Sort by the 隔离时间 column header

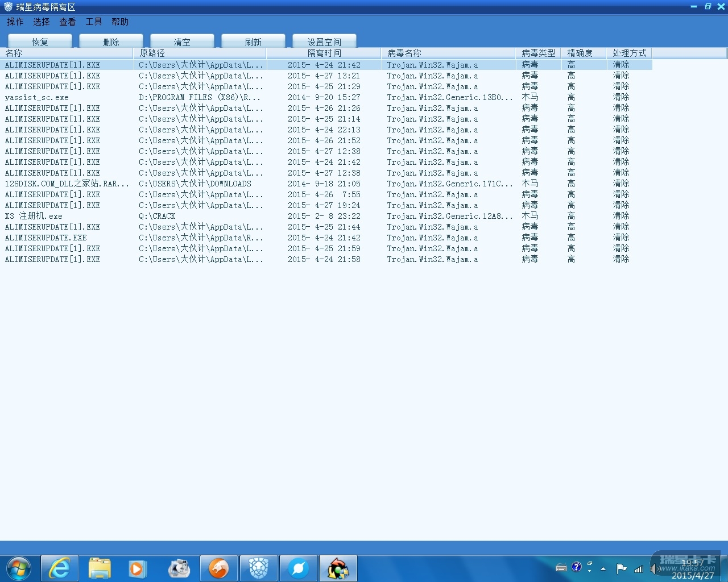click(324, 53)
